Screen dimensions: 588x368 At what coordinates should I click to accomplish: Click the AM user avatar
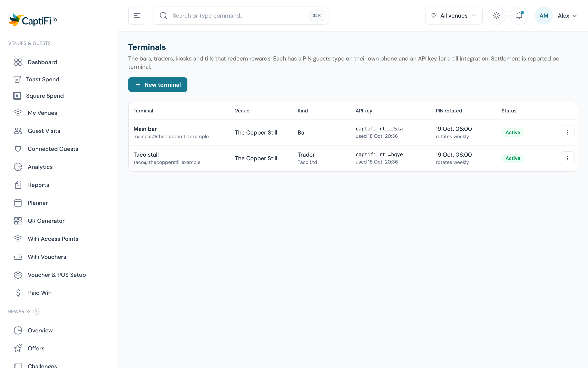click(x=544, y=16)
